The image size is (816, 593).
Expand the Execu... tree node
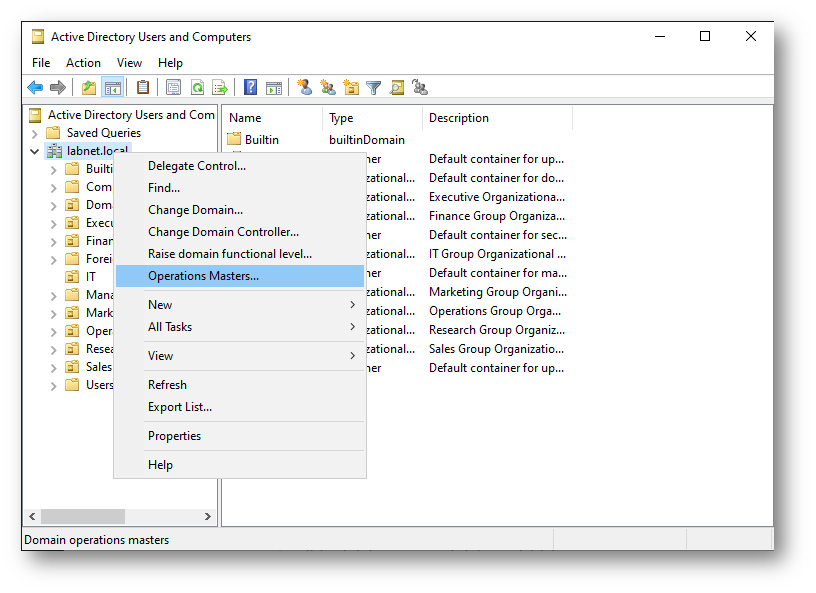pos(54,224)
